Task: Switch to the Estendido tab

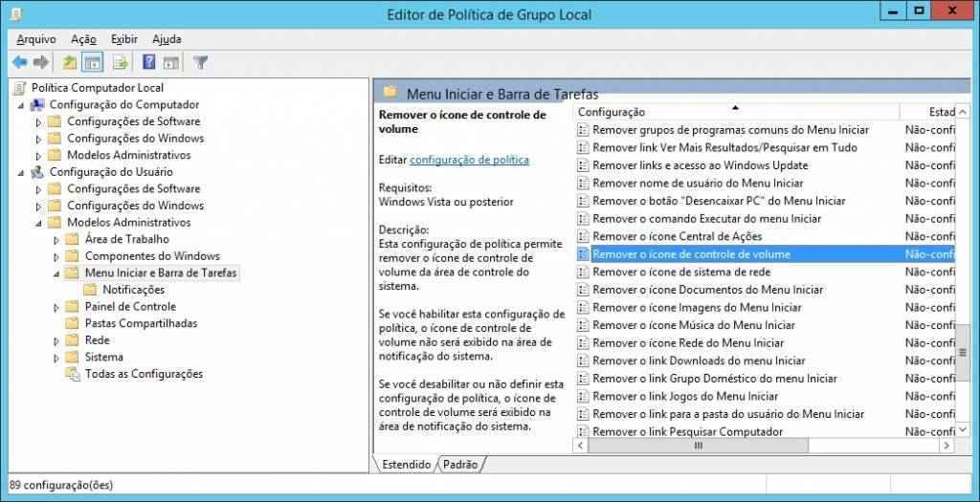Action: click(406, 465)
